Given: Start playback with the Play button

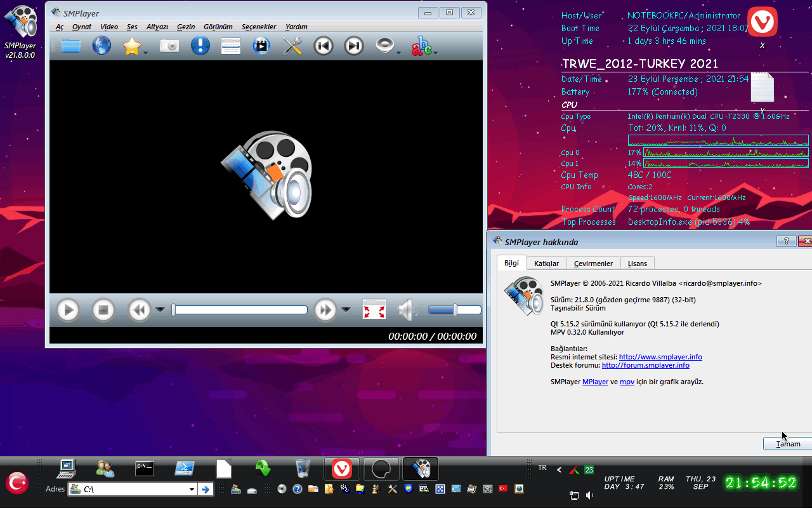Looking at the screenshot, I should (x=68, y=310).
